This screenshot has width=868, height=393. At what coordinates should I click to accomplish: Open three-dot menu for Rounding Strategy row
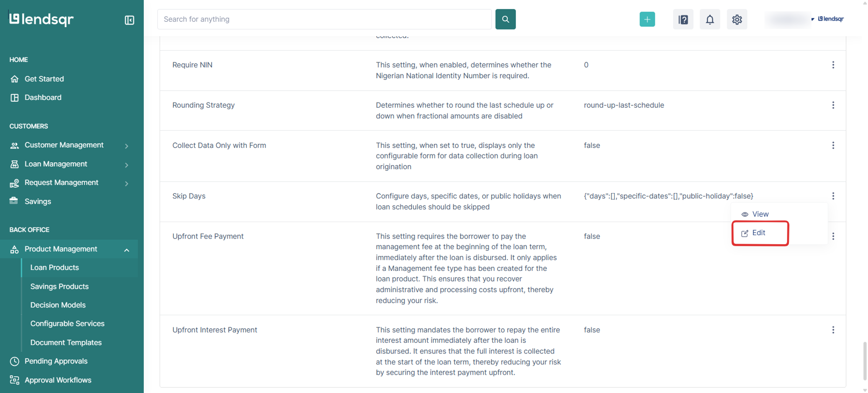coord(833,105)
